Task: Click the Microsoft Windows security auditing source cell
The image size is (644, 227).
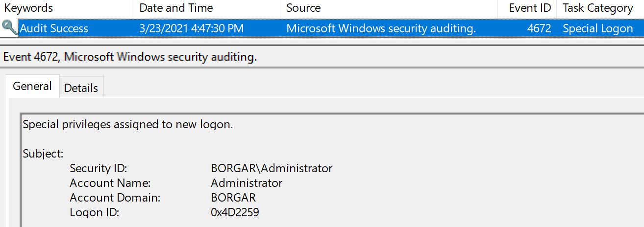Action: pos(381,28)
